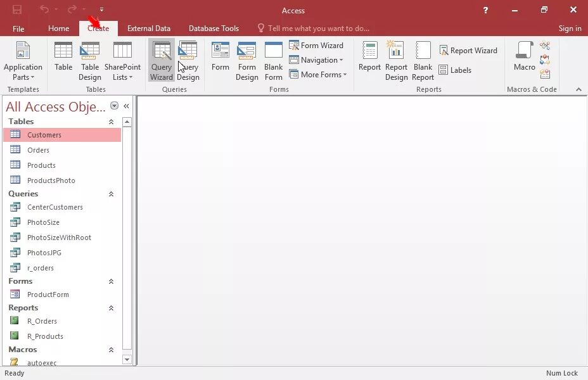Launch the Query Wizard
This screenshot has width=588, height=380.
(161, 61)
